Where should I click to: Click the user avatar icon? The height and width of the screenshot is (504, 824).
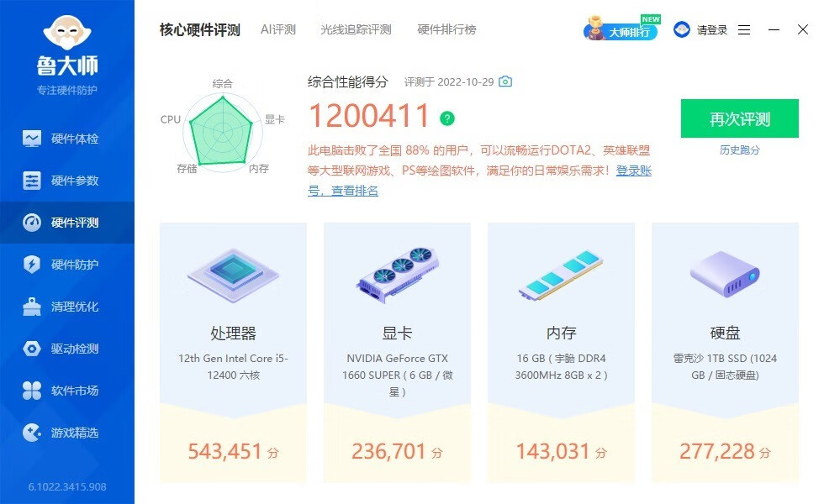click(682, 30)
